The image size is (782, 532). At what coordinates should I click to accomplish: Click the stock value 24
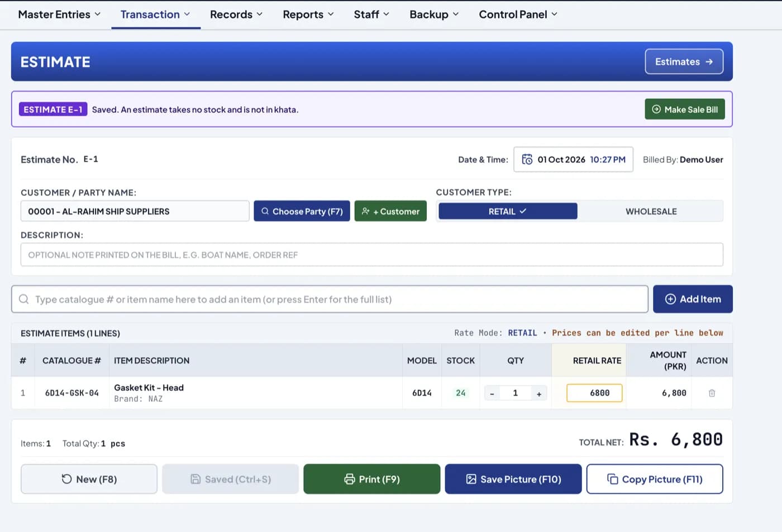[x=461, y=393]
